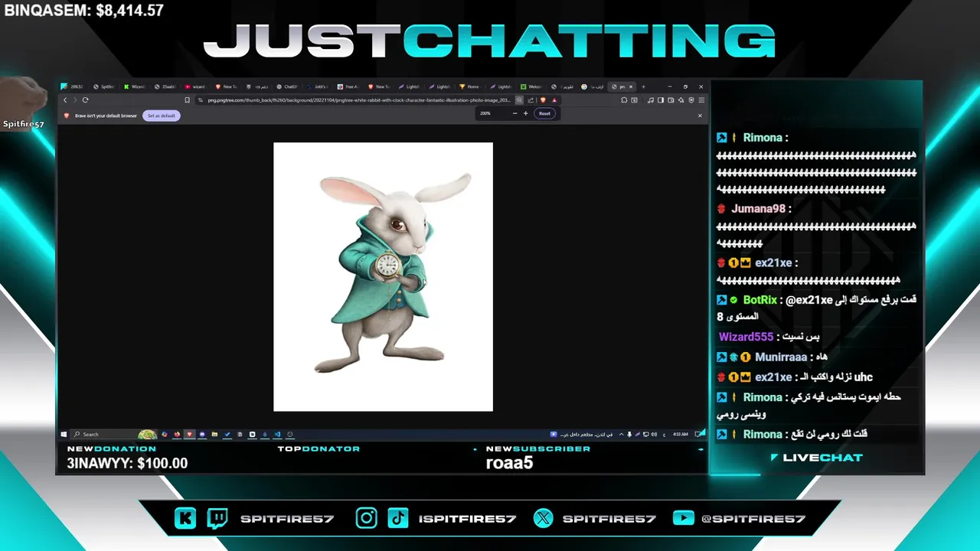This screenshot has height=551, width=980.
Task: Switch to the Welcome tab
Action: (x=531, y=86)
